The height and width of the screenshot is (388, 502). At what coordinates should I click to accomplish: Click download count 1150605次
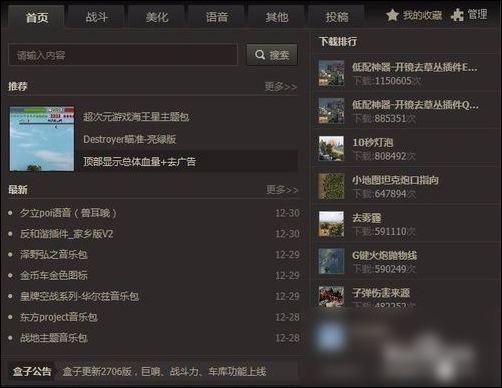[387, 81]
